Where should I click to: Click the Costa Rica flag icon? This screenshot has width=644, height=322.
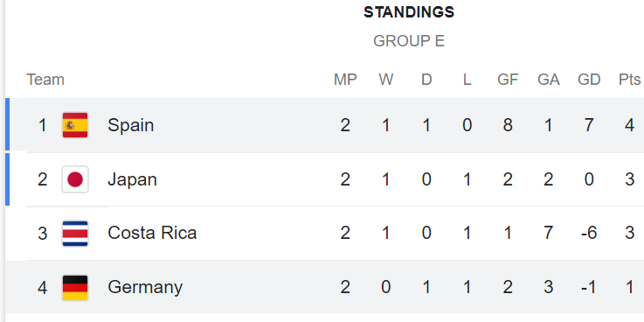(x=75, y=233)
